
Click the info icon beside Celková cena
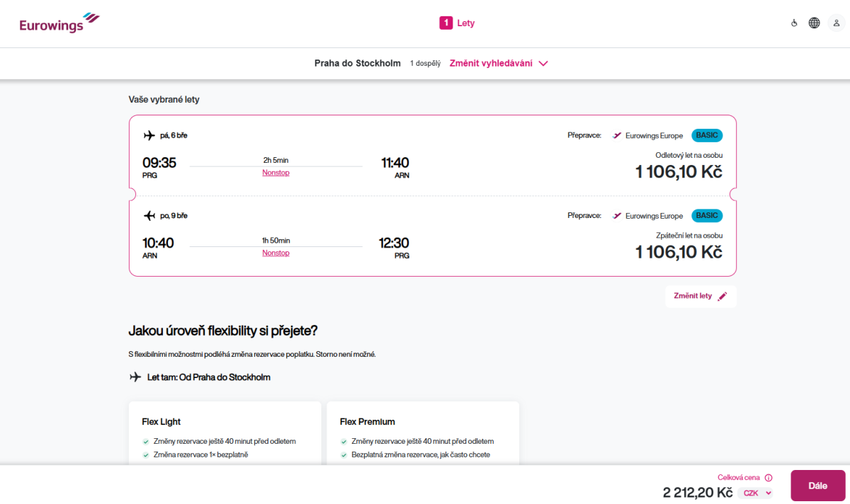coord(769,478)
